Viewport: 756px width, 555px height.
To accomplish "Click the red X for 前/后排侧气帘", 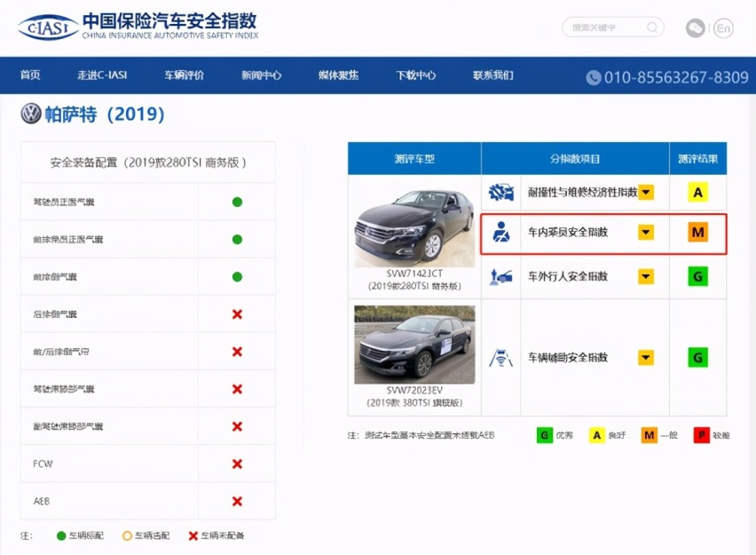I will click(237, 352).
